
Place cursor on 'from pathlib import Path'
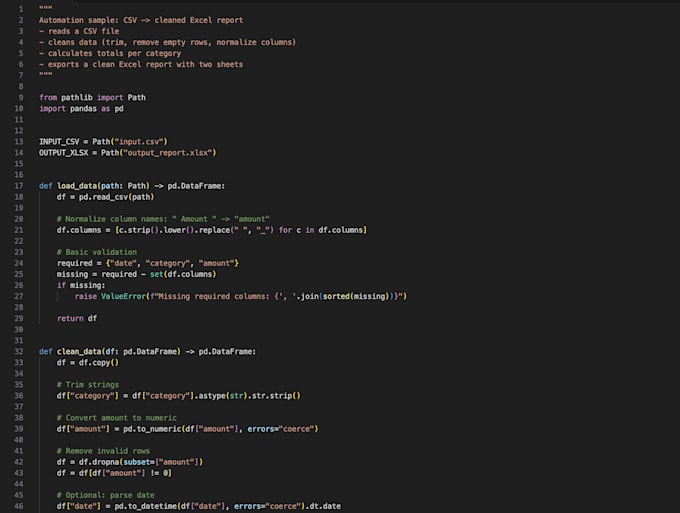pyautogui.click(x=92, y=98)
